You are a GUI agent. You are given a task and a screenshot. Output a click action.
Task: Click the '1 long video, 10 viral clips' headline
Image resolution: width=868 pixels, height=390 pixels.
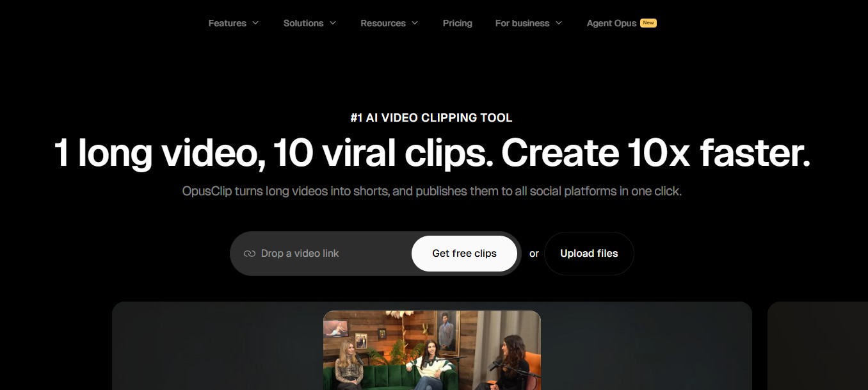pyautogui.click(x=433, y=154)
